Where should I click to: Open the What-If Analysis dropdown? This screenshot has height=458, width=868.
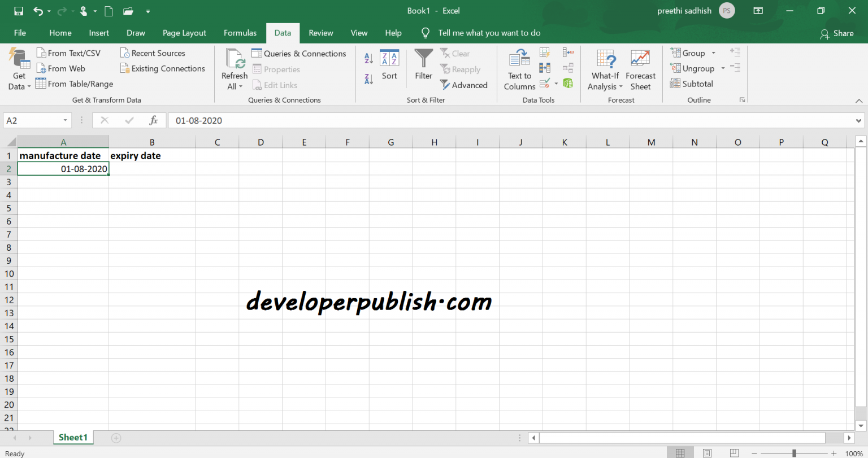coord(605,68)
